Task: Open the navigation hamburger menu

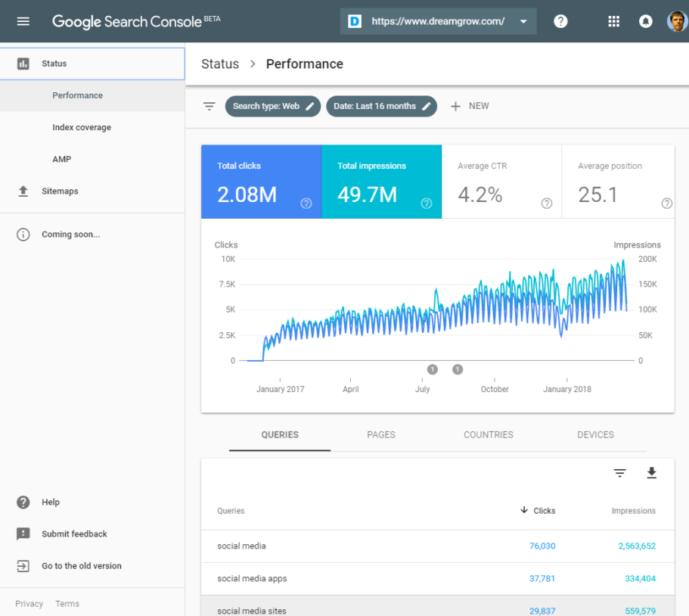Action: 22,21
